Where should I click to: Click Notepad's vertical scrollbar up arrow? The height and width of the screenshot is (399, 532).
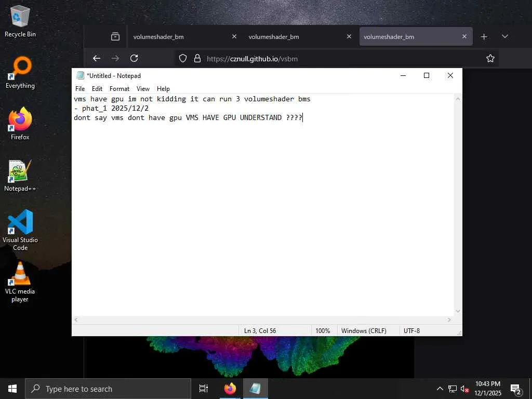tap(458, 99)
